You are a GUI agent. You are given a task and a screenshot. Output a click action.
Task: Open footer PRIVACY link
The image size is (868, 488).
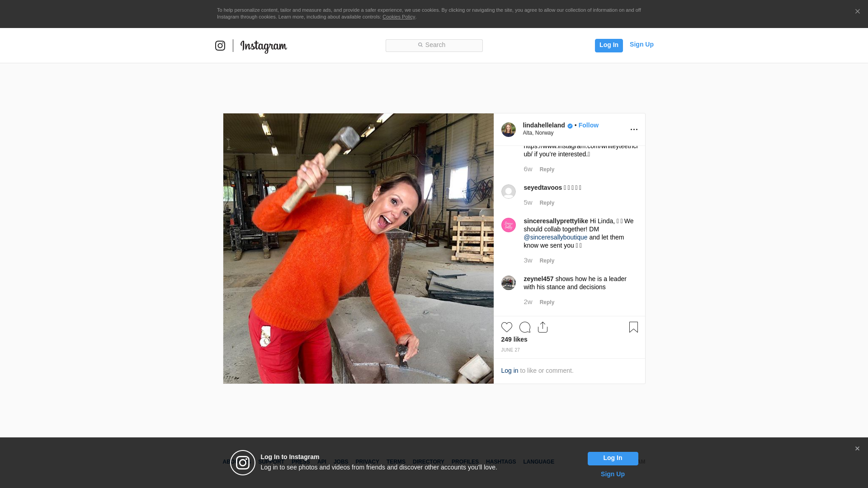(x=367, y=462)
